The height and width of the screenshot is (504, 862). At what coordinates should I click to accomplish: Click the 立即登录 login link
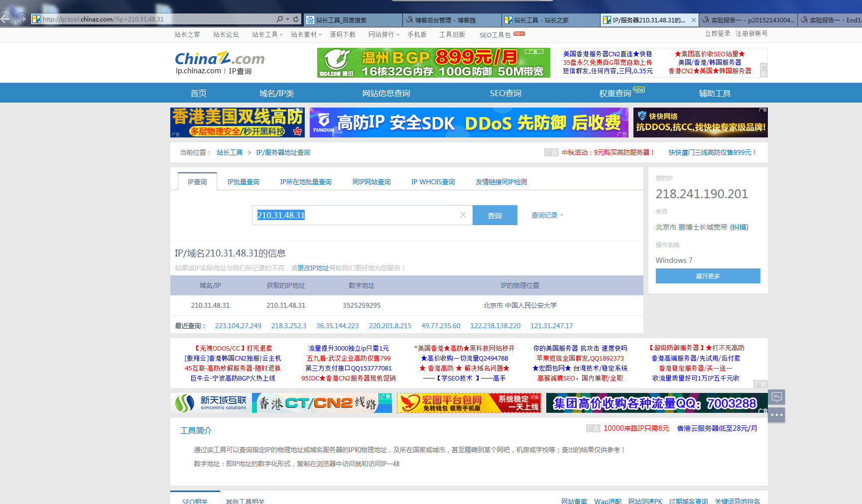(718, 33)
